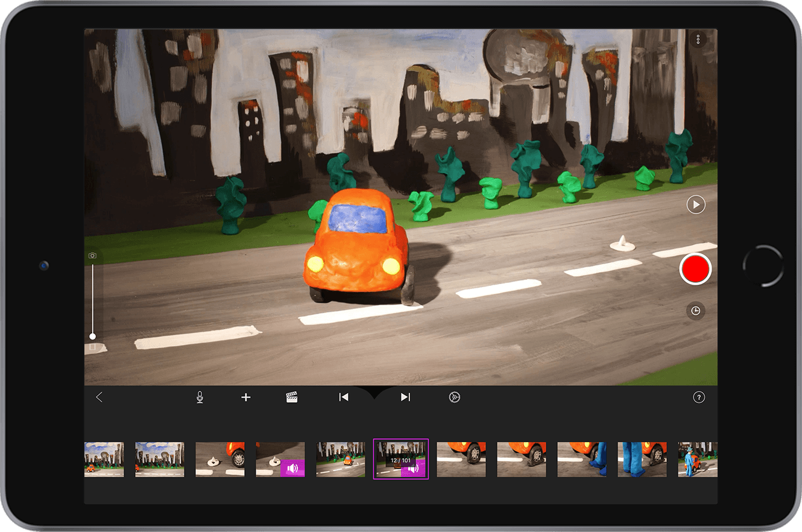802x532 pixels.
Task: Open the project settings gear
Action: click(x=455, y=397)
